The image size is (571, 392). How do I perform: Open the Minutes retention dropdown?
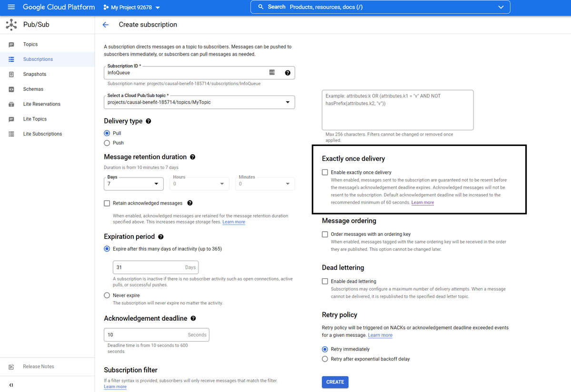[265, 184]
